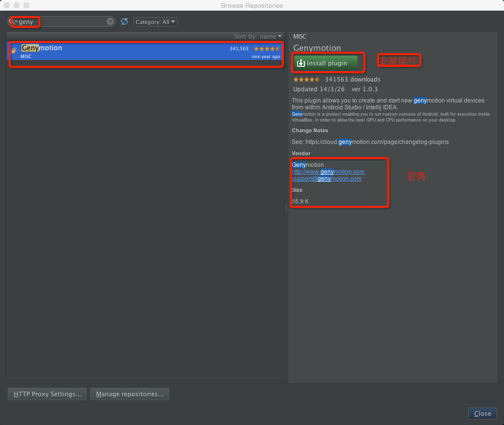This screenshot has height=425, width=504.
Task: Reload the plugin repository list
Action: [x=124, y=21]
